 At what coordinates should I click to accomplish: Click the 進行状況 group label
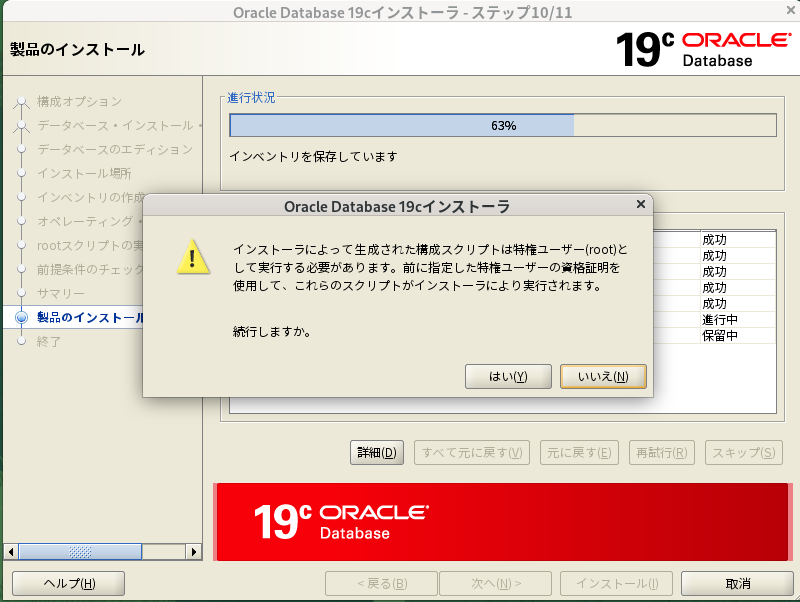251,97
